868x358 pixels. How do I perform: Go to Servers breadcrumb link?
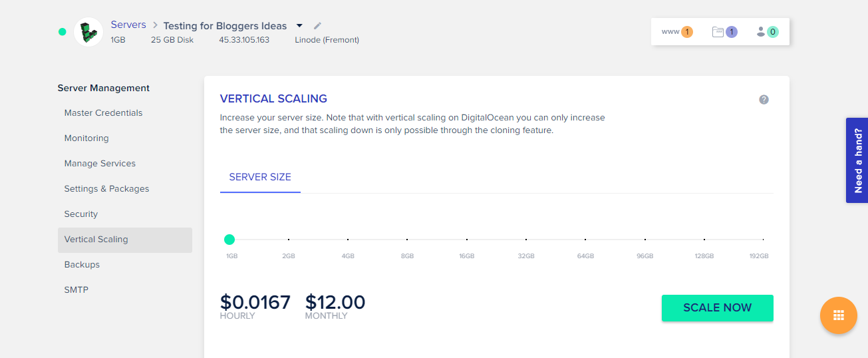[128, 25]
